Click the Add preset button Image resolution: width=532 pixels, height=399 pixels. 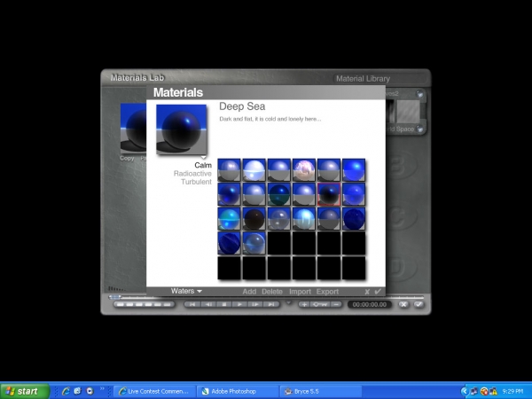tap(249, 292)
